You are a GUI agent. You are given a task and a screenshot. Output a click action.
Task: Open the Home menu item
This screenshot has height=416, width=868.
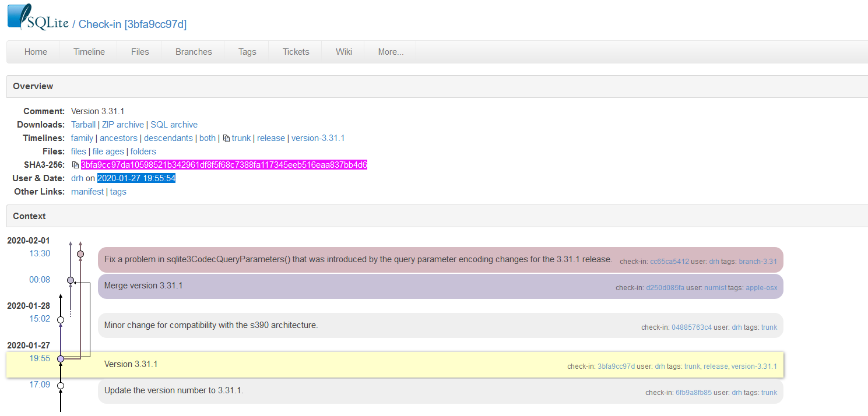36,52
